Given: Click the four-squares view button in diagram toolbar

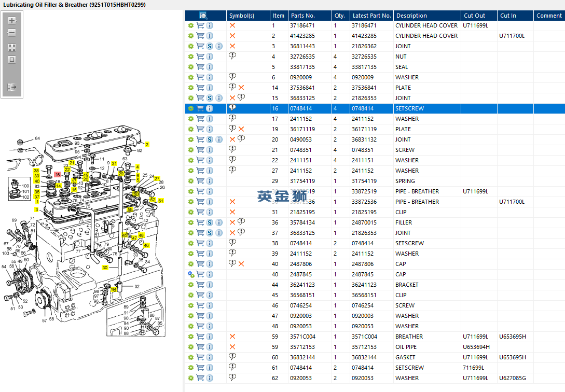Looking at the screenshot, I should click(12, 47).
